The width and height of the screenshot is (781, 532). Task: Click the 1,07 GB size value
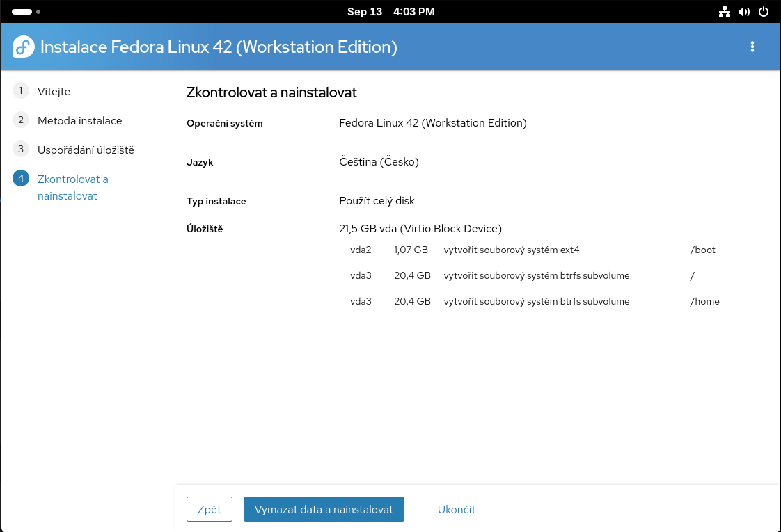click(x=411, y=250)
